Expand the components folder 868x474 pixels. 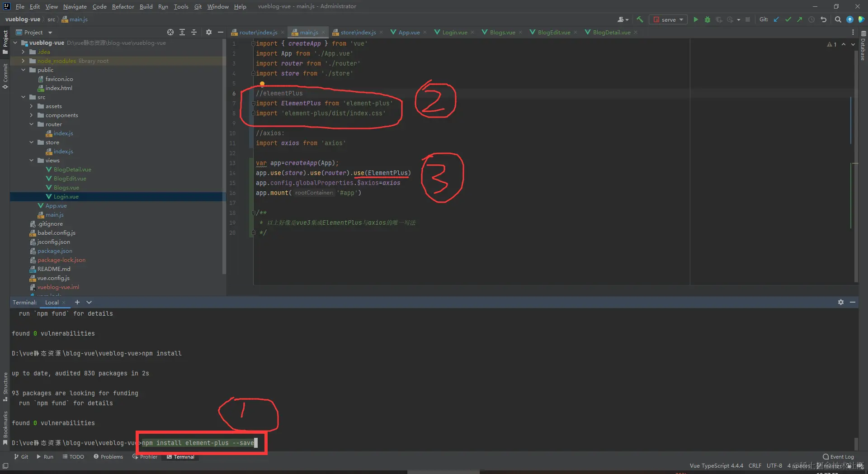(31, 115)
